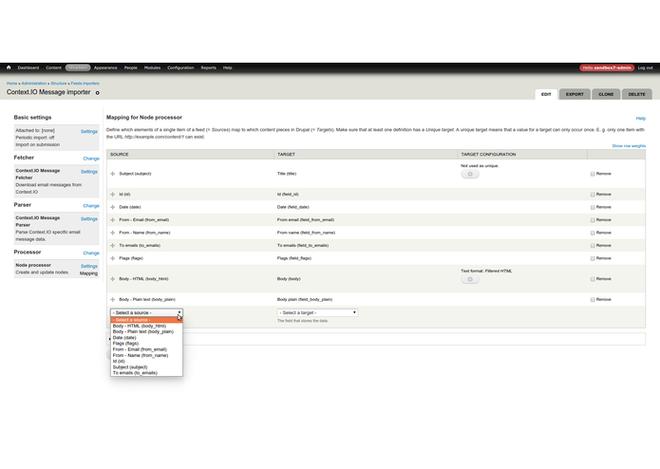The height and width of the screenshot is (469, 660).
Task: Open Settings for Context.IO Message Parser
Action: tap(89, 219)
